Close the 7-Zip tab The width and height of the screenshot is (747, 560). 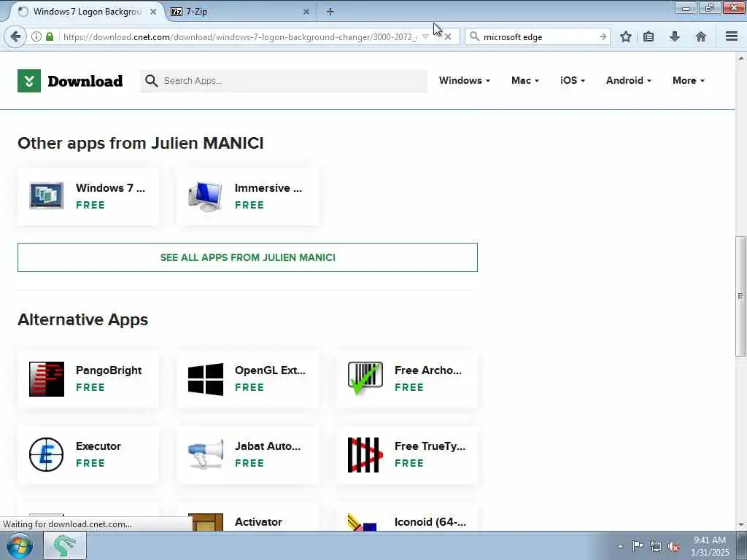[x=306, y=12]
